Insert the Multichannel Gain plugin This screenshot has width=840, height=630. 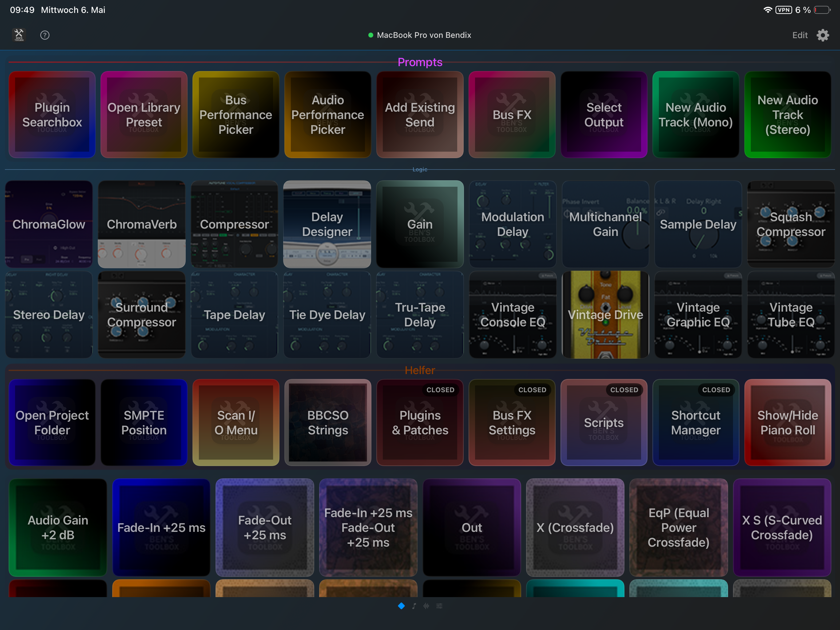click(605, 224)
